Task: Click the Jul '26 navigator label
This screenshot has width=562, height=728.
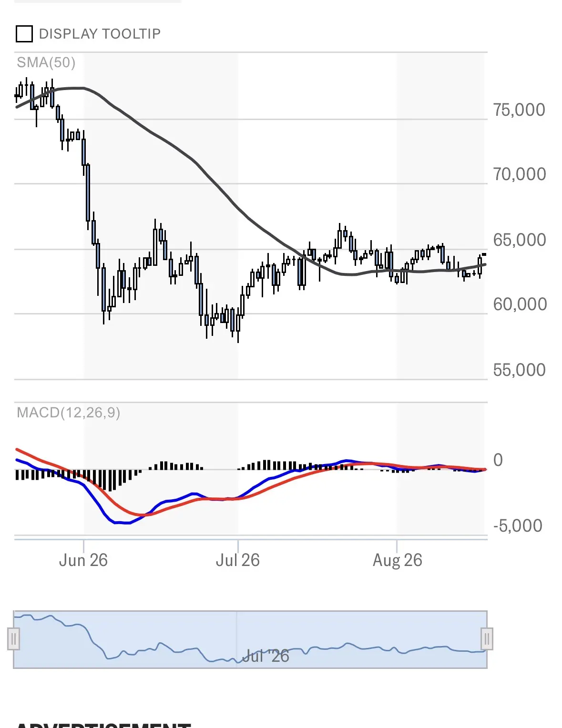Action: point(266,656)
